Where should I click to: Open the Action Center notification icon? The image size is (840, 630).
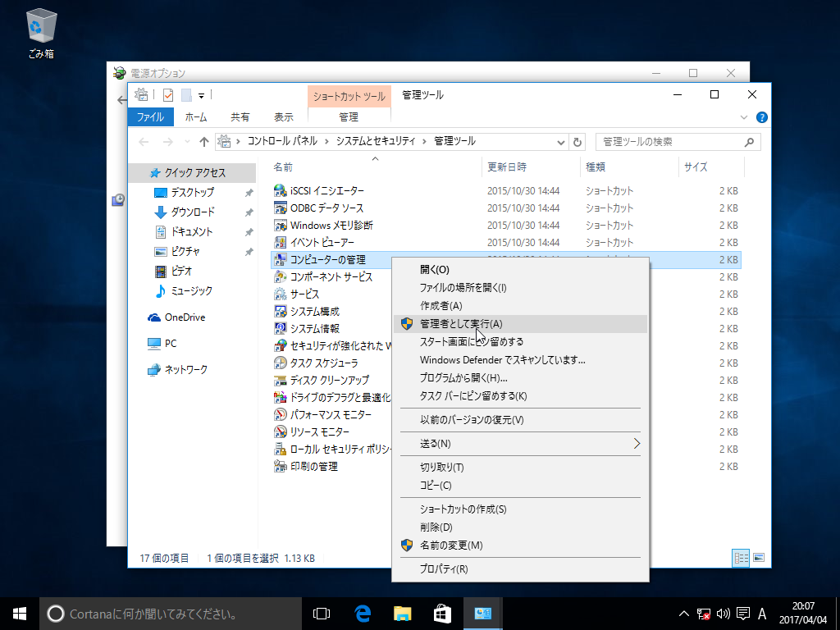click(x=743, y=614)
